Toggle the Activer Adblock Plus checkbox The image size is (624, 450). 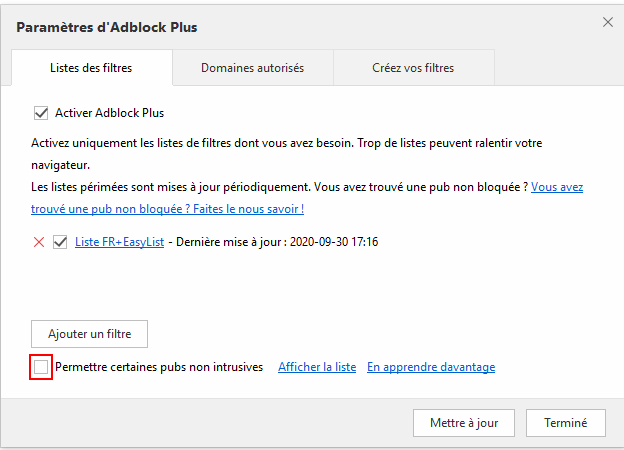[41, 113]
